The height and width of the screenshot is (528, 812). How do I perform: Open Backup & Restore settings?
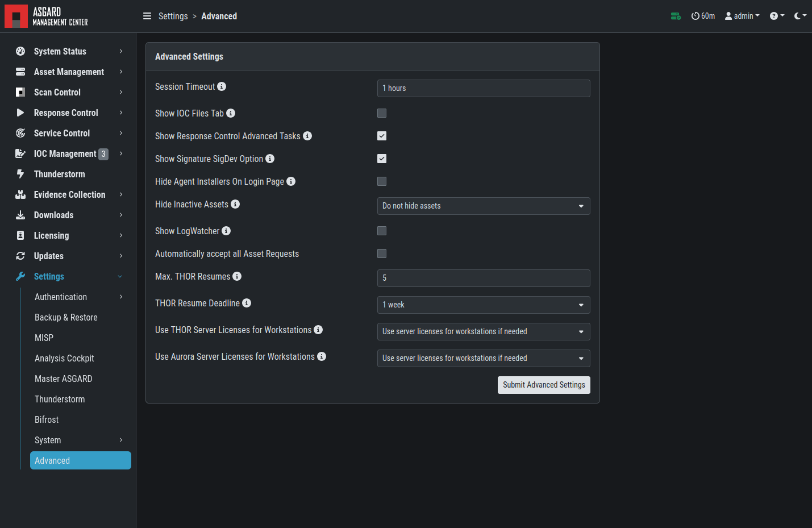click(x=66, y=317)
